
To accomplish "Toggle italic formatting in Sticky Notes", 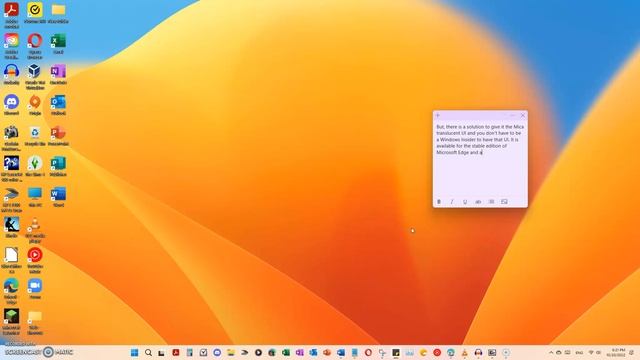I will pyautogui.click(x=452, y=202).
